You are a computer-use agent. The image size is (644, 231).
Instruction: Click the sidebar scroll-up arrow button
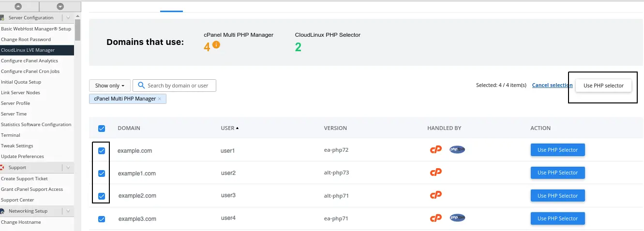click(18, 6)
